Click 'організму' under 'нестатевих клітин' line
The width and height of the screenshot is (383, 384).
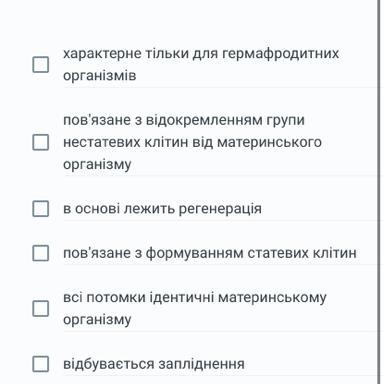[x=97, y=164]
